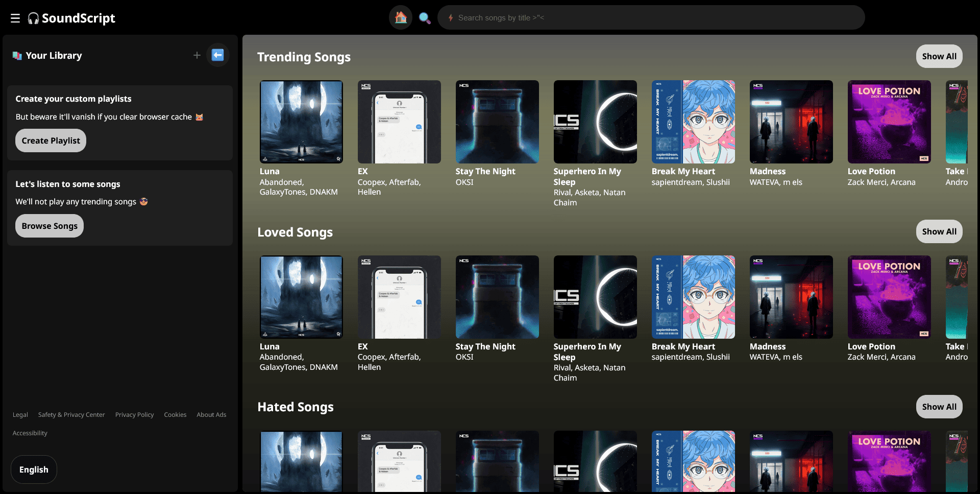980x494 pixels.
Task: Open the Privacy Policy link
Action: point(134,415)
